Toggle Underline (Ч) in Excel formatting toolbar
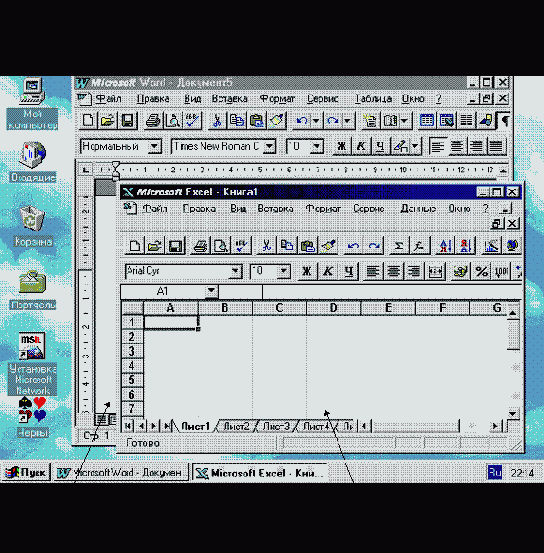 (349, 271)
